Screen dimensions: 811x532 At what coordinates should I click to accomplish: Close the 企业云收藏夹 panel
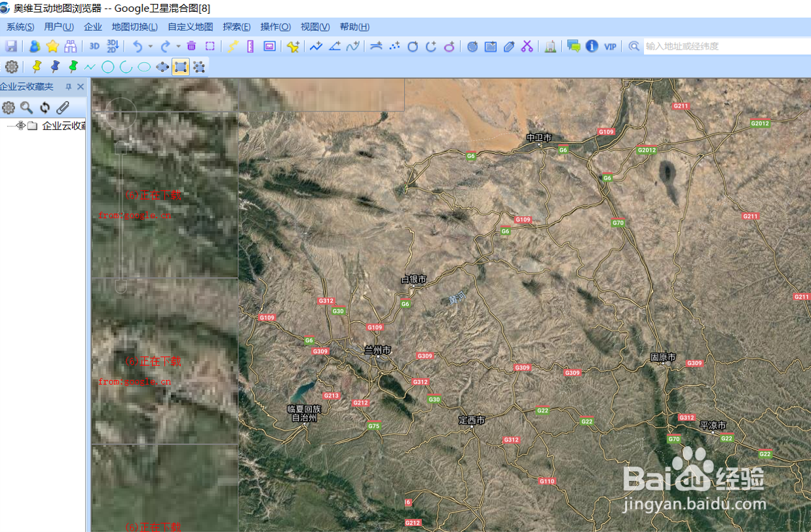(x=81, y=87)
